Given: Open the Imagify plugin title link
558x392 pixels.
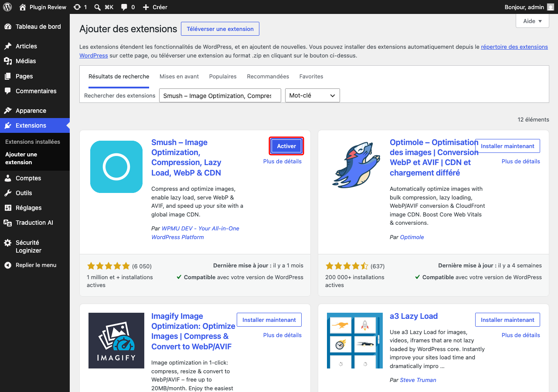Looking at the screenshot, I should click(194, 331).
